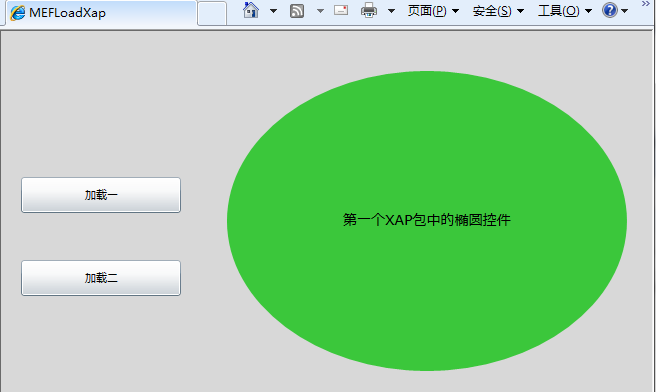Viewport: 656px width, 392px height.
Task: Open the 工具(O) menu
Action: click(x=565, y=11)
